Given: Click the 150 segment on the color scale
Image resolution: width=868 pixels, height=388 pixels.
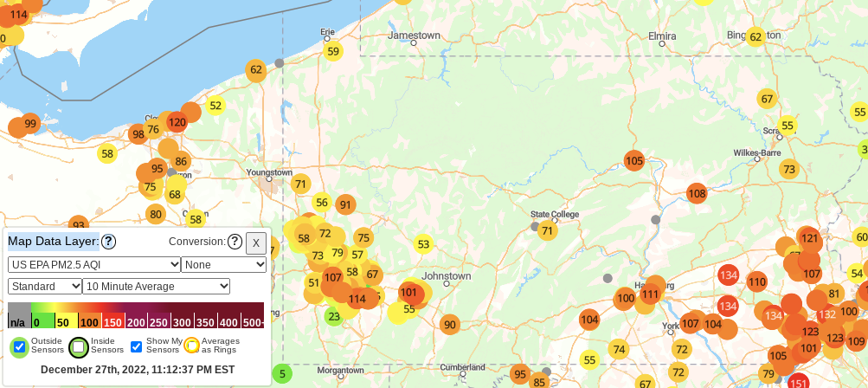Looking at the screenshot, I should 113,322.
